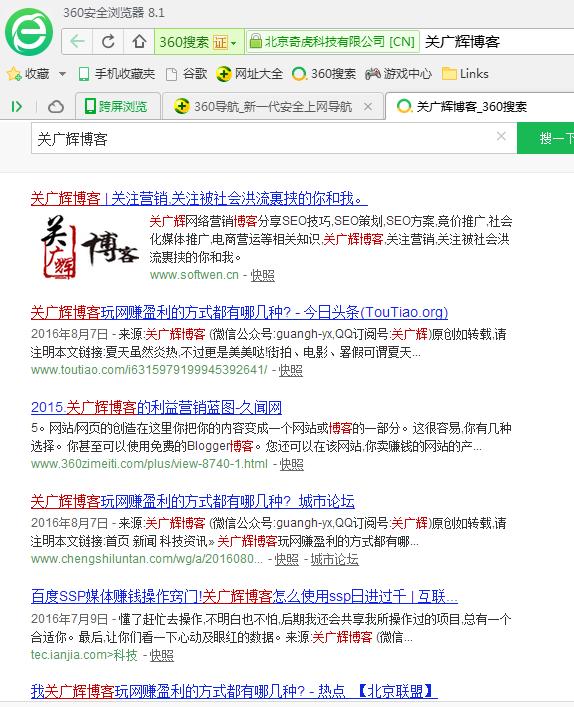Click 城市论坛 source link under result

(335, 560)
